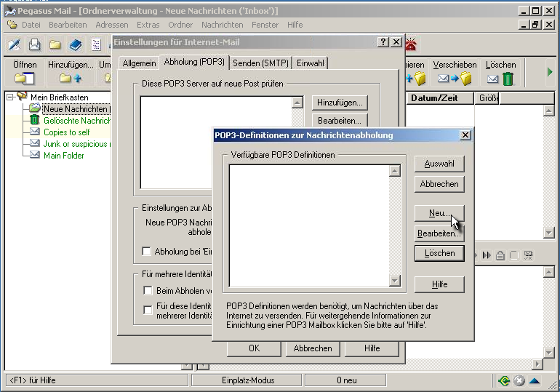
Task: Click the padlock icon in preview toolbar
Action: 500,255
